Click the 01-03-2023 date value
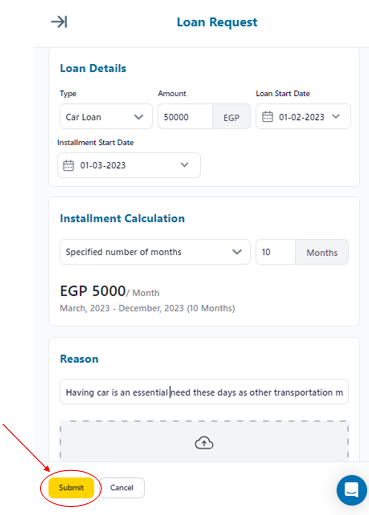Image resolution: width=369 pixels, height=515 pixels. pos(103,165)
